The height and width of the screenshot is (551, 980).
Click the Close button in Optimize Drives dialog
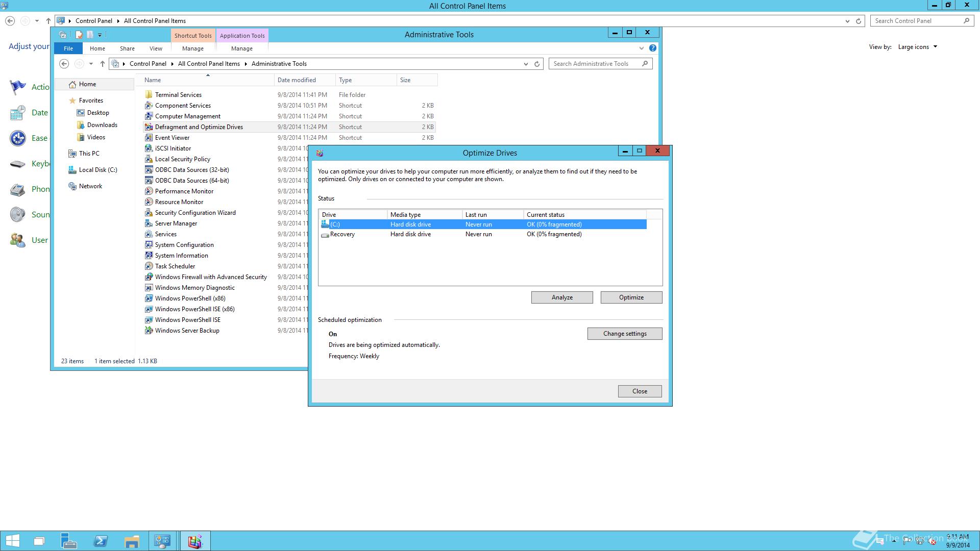pyautogui.click(x=640, y=391)
